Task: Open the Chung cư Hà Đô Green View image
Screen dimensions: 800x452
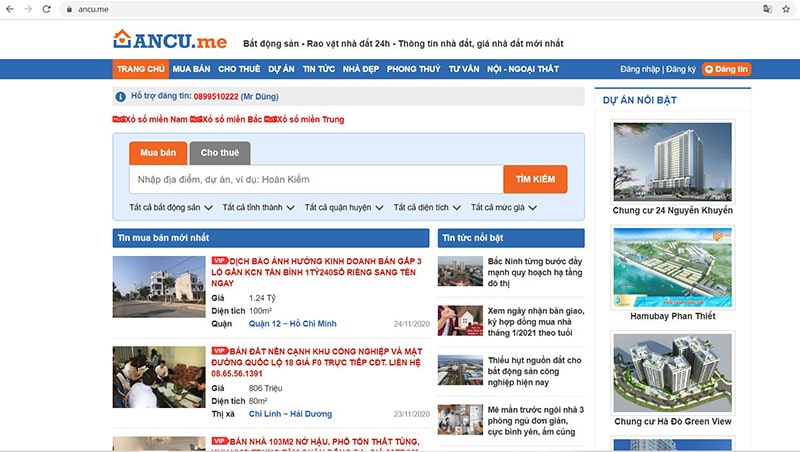Action: (x=672, y=373)
